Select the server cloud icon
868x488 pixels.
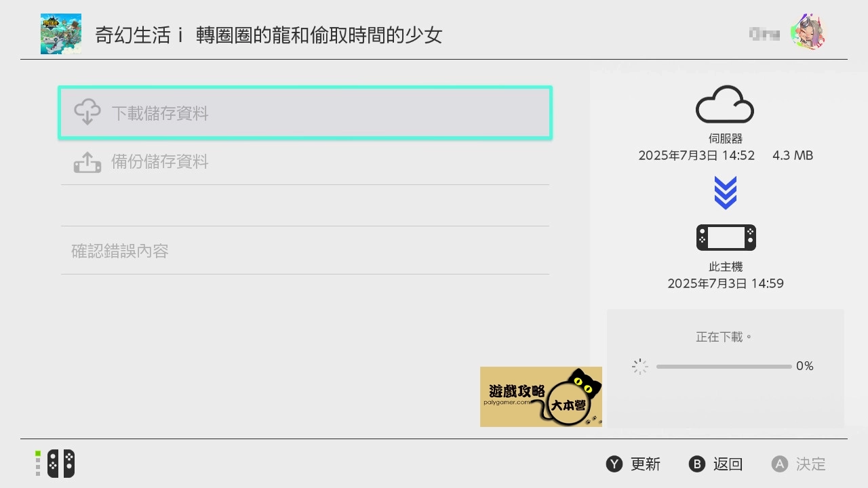(725, 104)
